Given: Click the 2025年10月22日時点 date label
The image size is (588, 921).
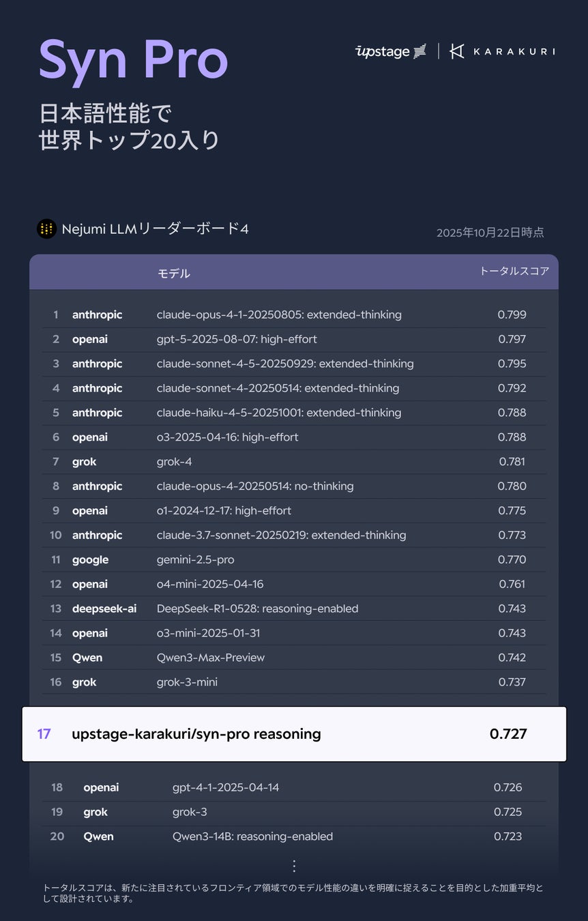Looking at the screenshot, I should pos(490,233).
